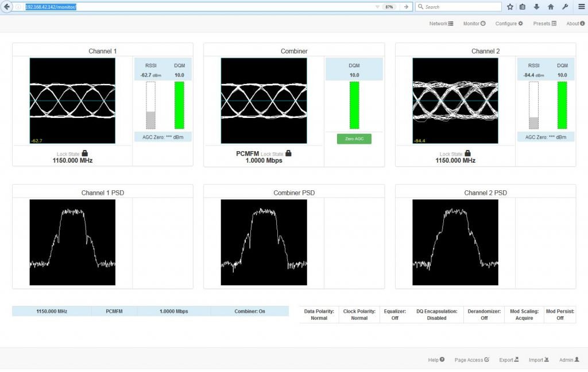
Task: Open the Network menu
Action: click(441, 23)
